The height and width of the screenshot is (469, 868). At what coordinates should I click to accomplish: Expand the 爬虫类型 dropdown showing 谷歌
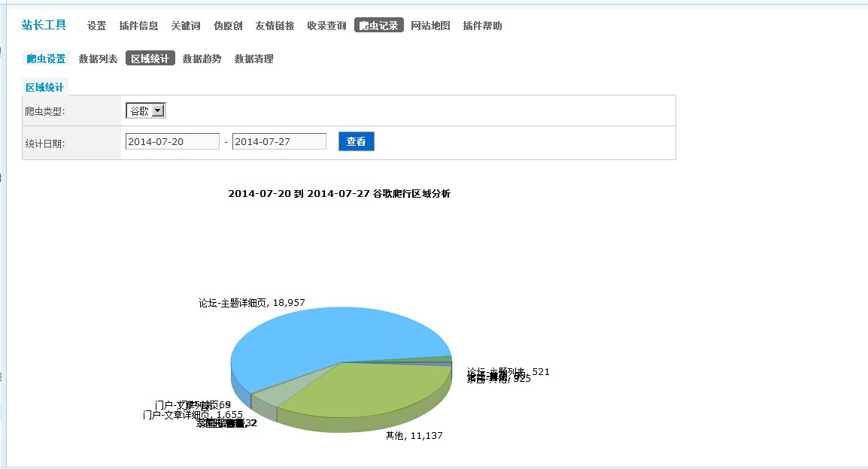146,110
